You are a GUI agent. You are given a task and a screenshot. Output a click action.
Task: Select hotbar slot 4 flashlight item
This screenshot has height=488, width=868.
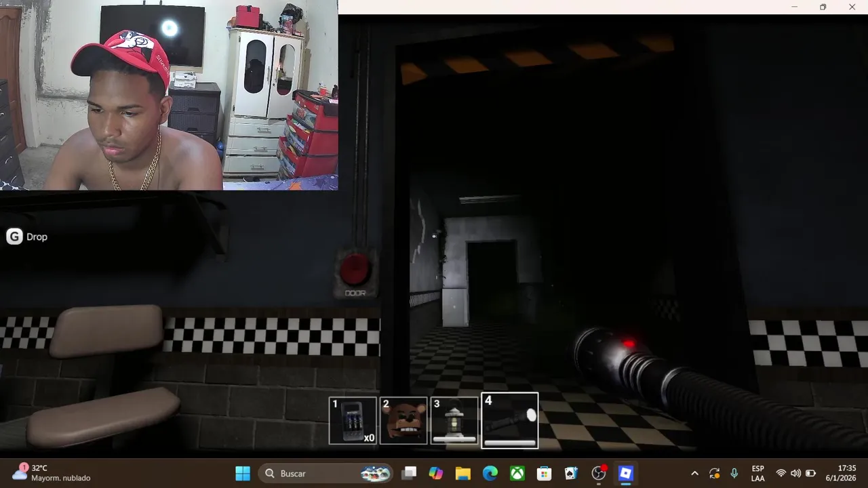tap(510, 421)
